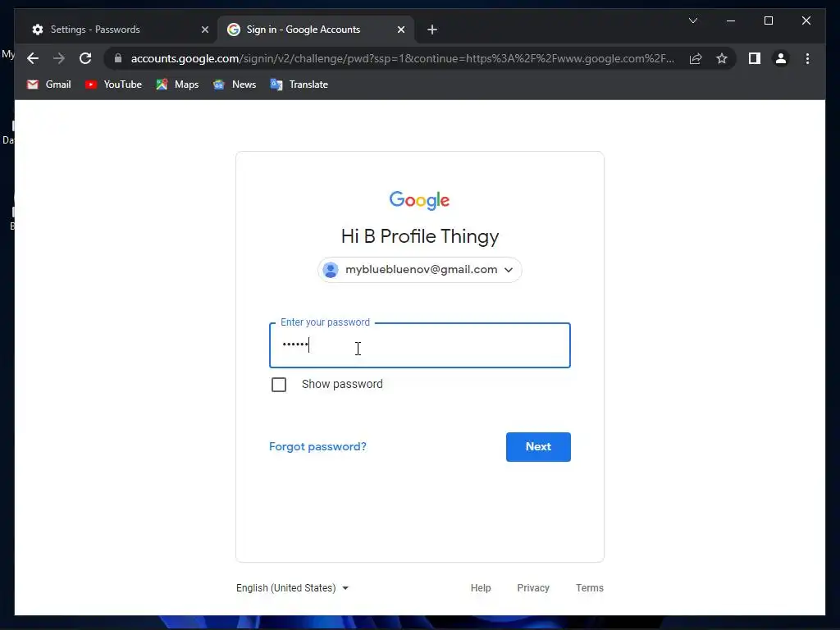Open the Privacy footer link
Image resolution: width=840 pixels, height=630 pixels.
[533, 587]
